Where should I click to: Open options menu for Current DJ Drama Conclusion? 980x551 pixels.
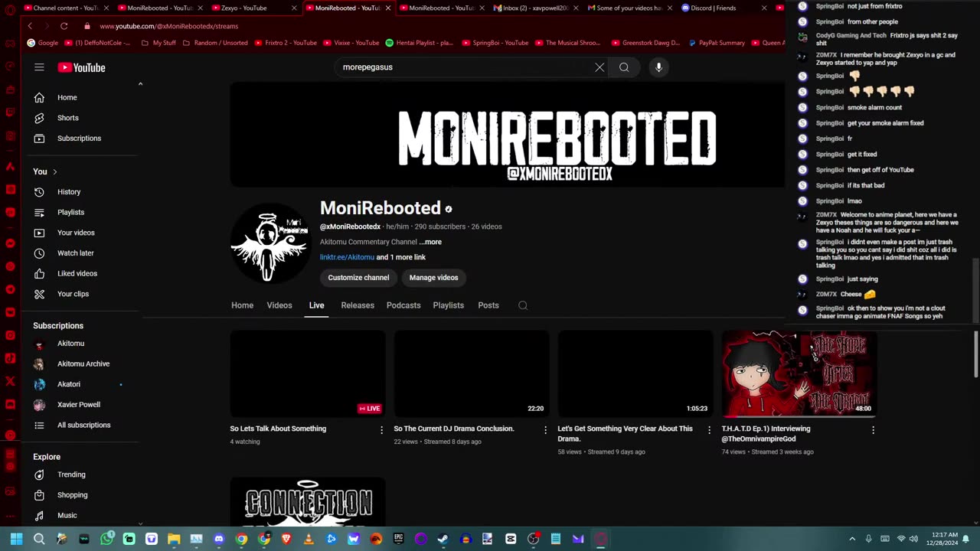click(x=545, y=430)
